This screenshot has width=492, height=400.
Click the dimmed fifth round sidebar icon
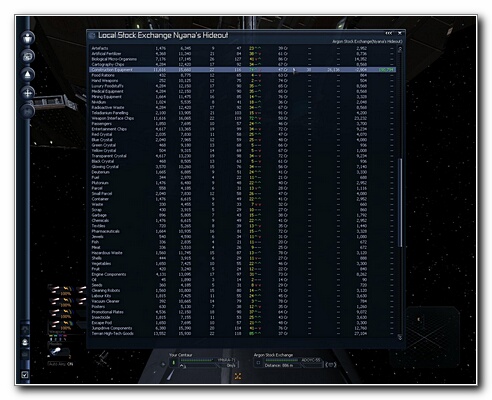(x=28, y=111)
